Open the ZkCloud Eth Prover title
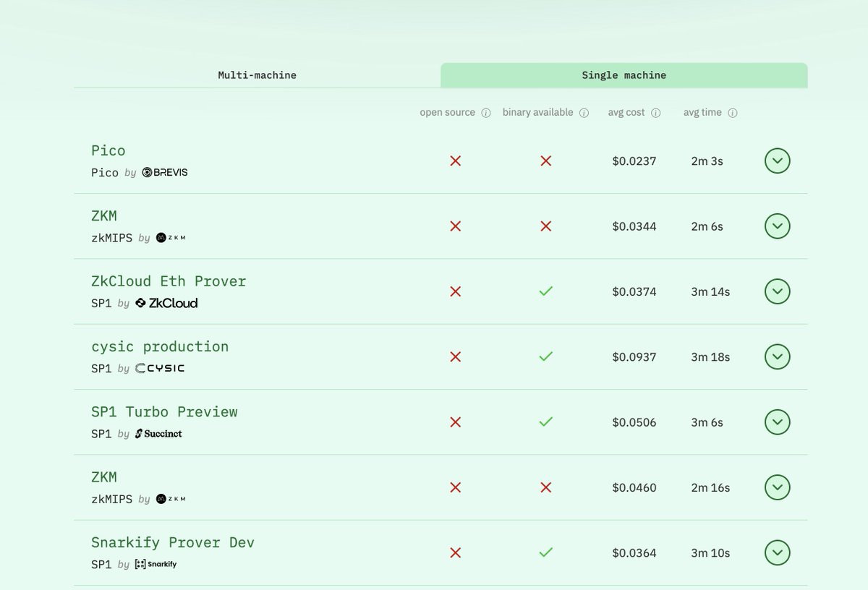Viewport: 868px width, 590px height. [x=169, y=281]
